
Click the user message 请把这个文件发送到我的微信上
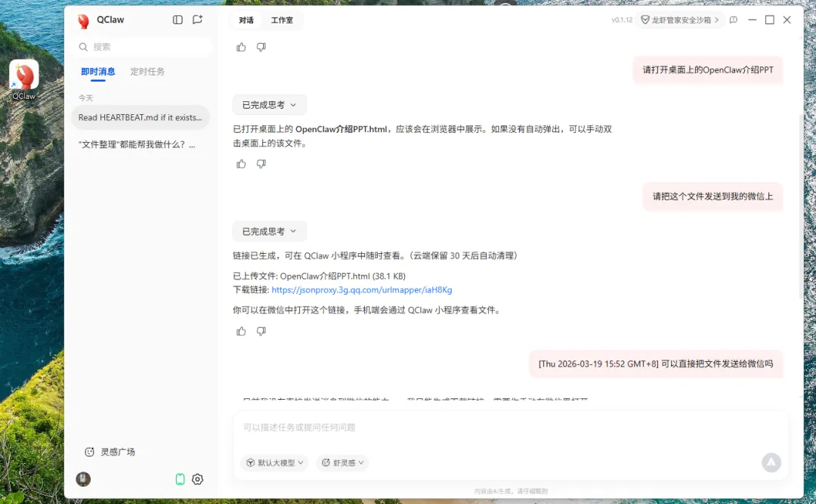[713, 196]
